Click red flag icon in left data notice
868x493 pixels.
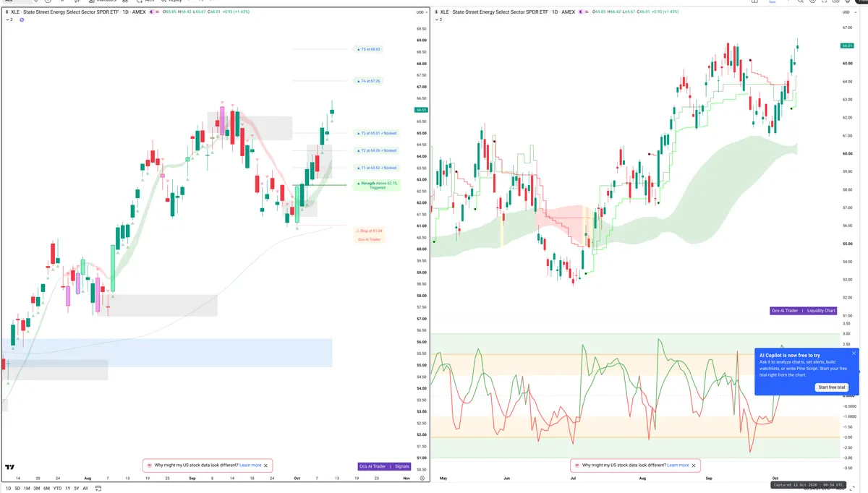click(149, 466)
